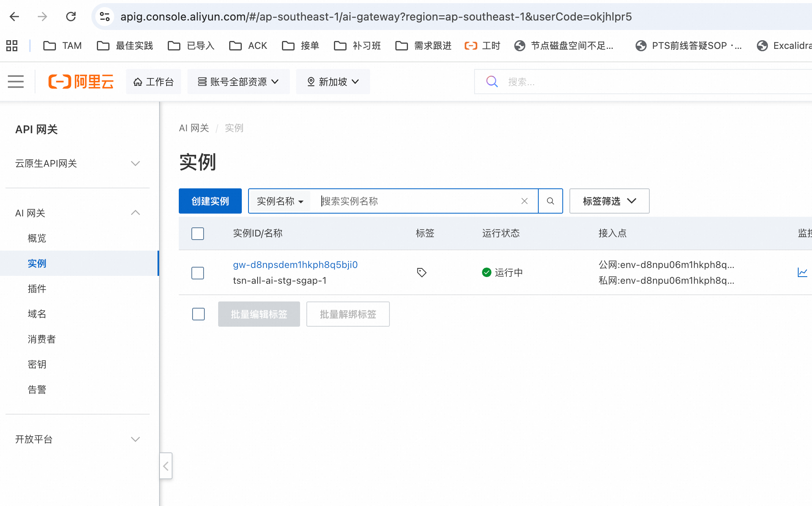812x506 pixels.
Task: Check the box for gw-d8npsdem1hkph8q5bji0 row
Action: point(198,273)
